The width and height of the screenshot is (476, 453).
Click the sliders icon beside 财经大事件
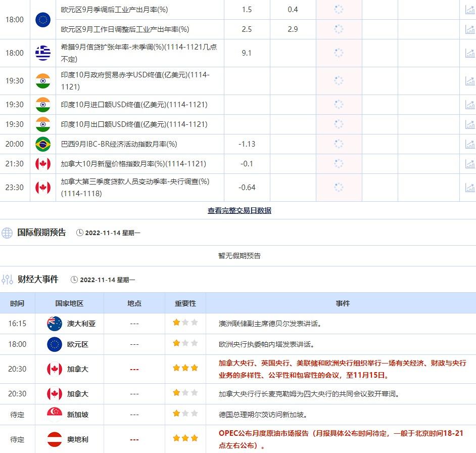pyautogui.click(x=7, y=280)
